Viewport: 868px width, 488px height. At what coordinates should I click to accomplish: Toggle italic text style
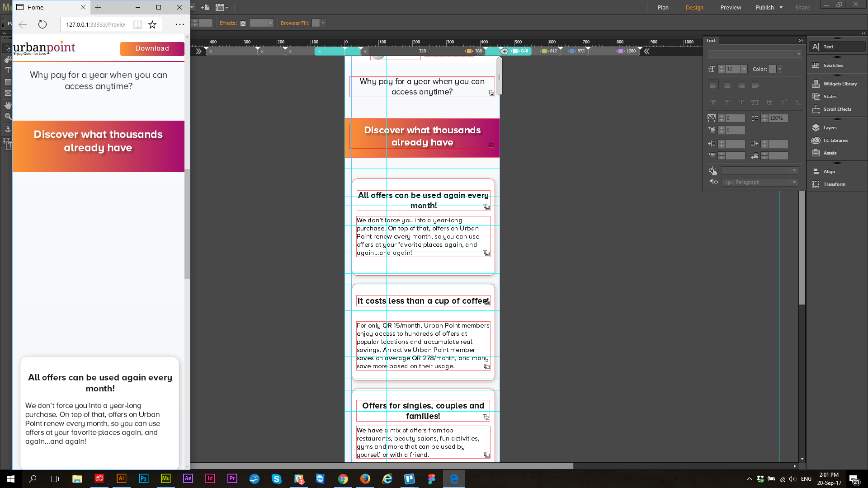(727, 103)
